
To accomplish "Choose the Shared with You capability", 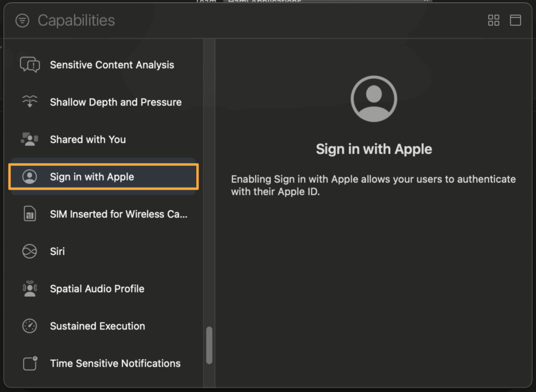I will point(103,139).
